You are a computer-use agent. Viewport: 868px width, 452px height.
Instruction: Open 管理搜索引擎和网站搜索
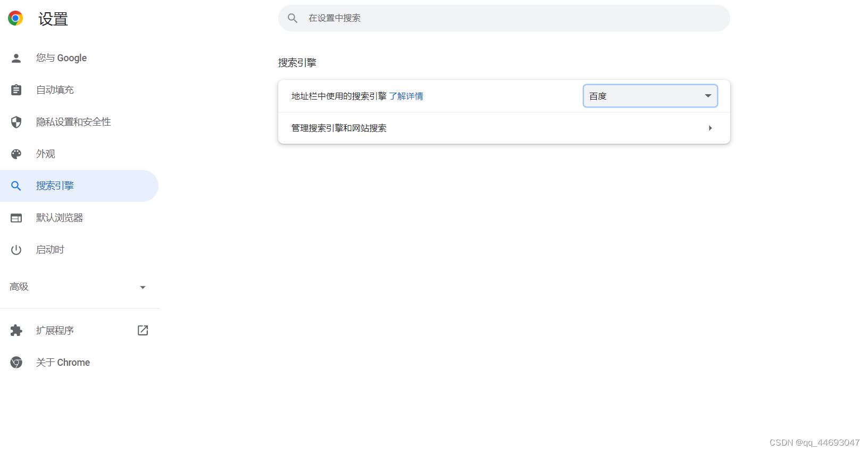pos(504,128)
